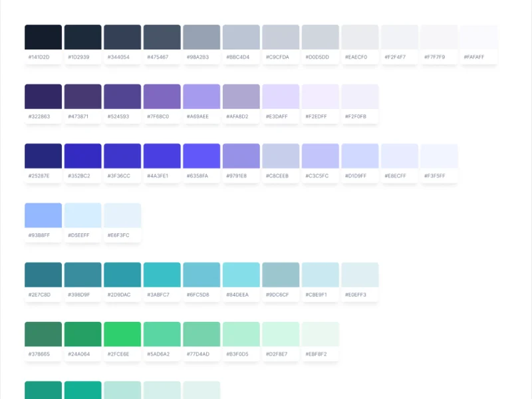Pick the pale blue swatch #E6F3FC
Viewport: 532px width, 399px height.
tap(122, 215)
